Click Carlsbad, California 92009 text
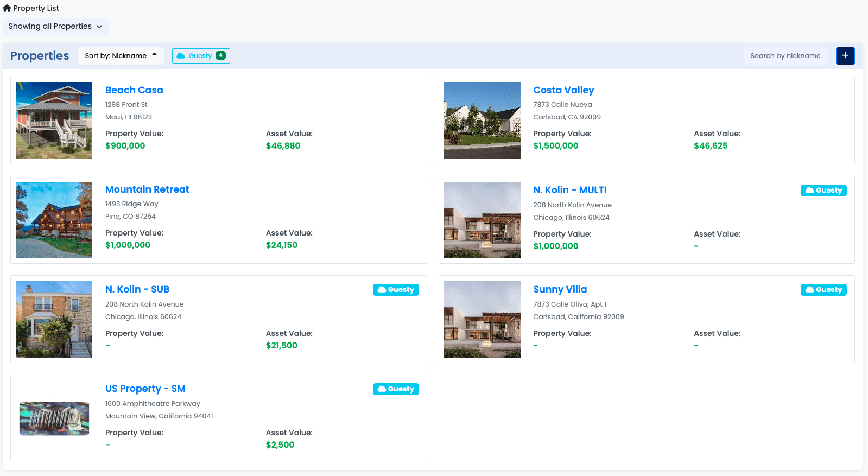Image resolution: width=868 pixels, height=476 pixels. 578,316
